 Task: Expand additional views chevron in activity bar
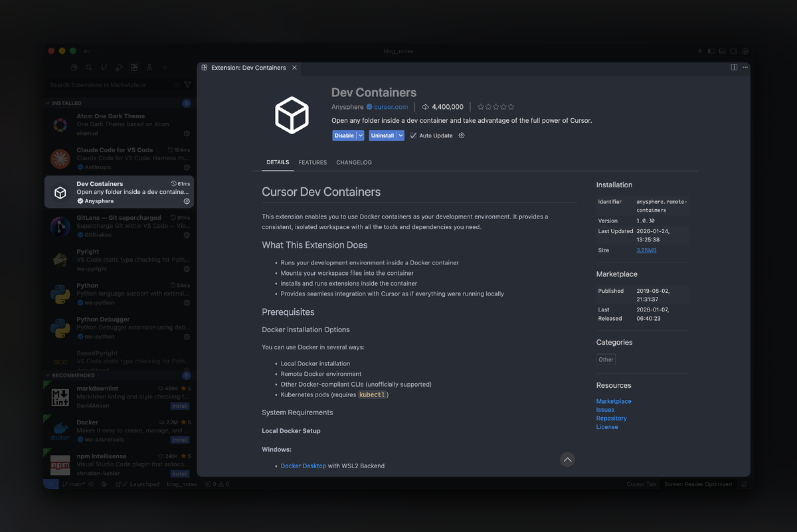[165, 67]
